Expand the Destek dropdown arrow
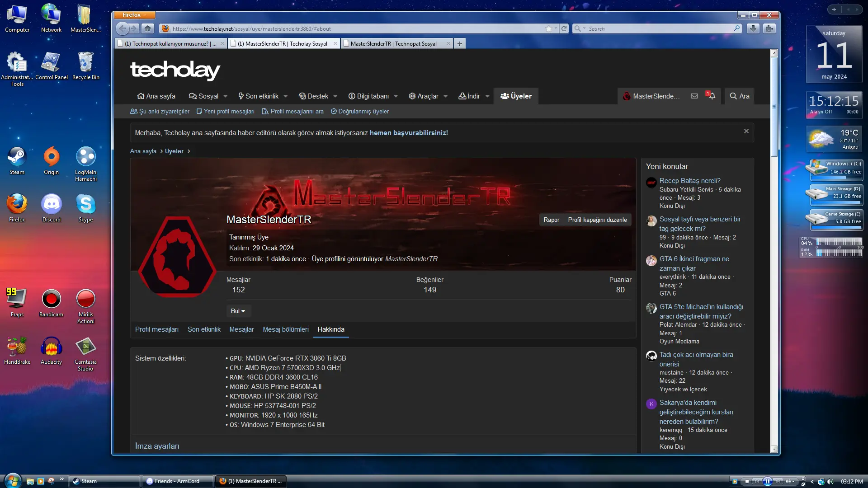Image resolution: width=868 pixels, height=488 pixels. (x=335, y=96)
